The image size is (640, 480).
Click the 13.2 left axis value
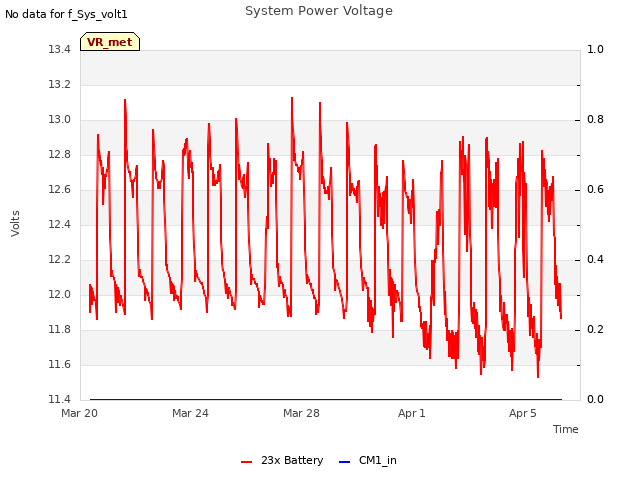[60, 84]
